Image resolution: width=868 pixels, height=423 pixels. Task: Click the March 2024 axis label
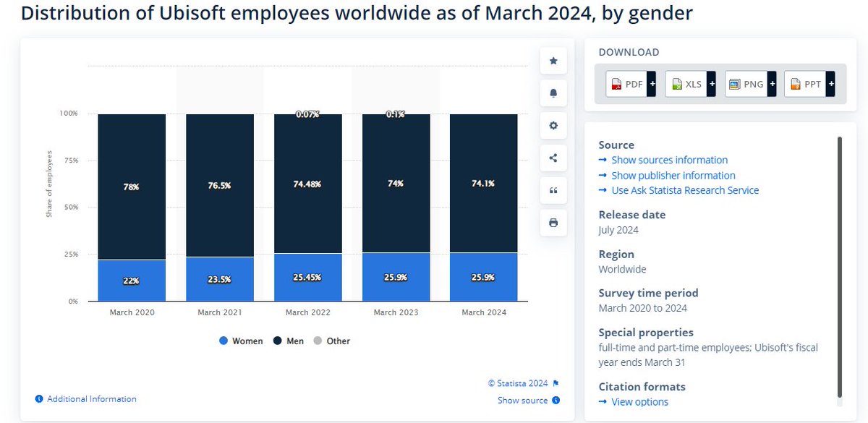[x=484, y=312]
